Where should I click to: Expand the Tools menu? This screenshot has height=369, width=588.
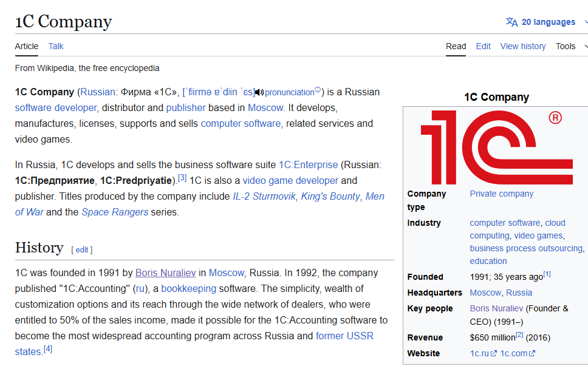coord(566,47)
